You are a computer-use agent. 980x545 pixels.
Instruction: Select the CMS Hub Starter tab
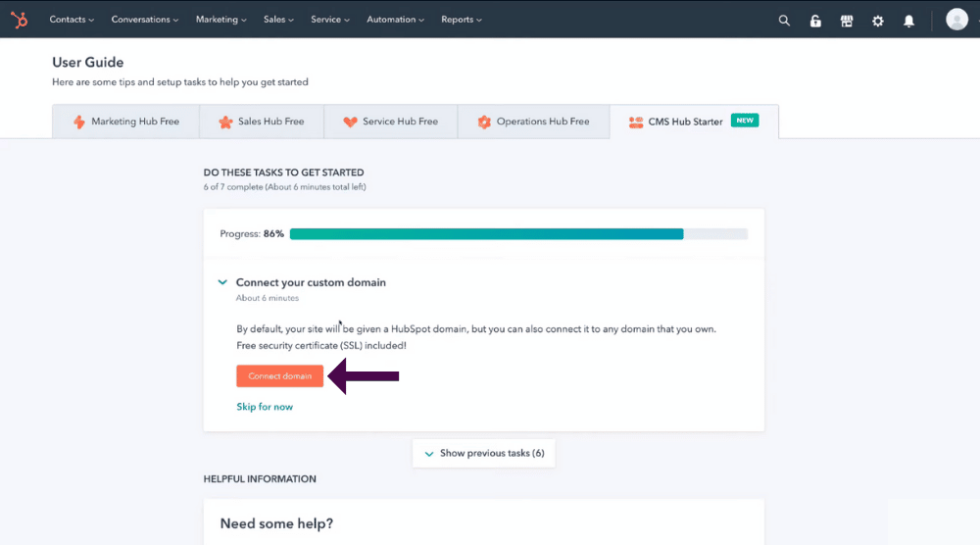click(x=694, y=122)
